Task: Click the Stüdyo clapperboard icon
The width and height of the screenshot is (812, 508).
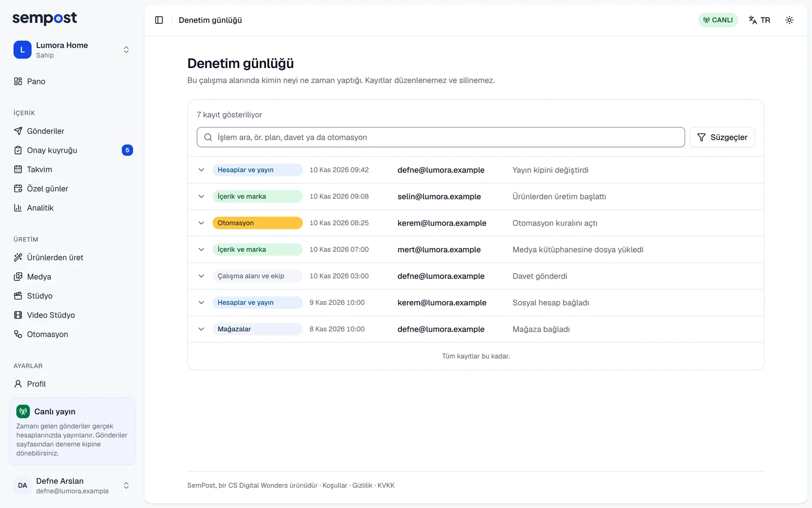Action: (x=18, y=296)
